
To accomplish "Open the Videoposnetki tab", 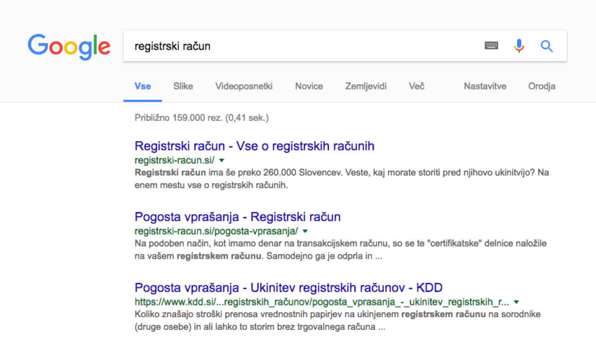I will click(243, 86).
